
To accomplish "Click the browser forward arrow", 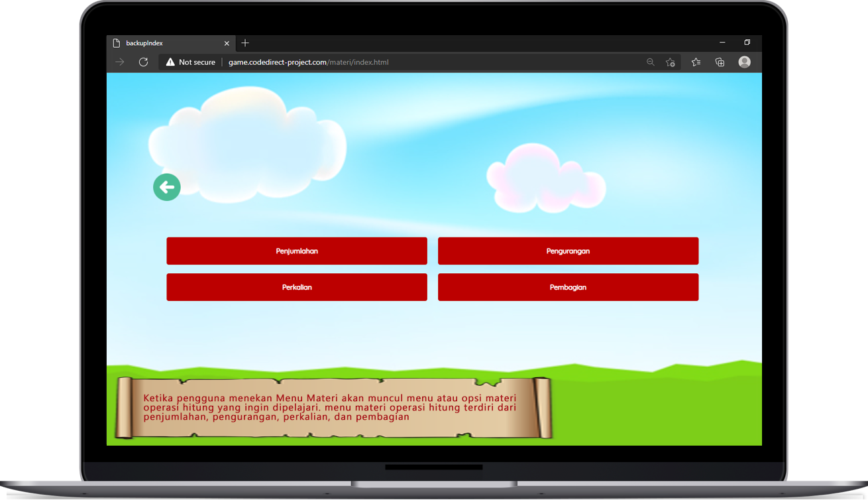I will 120,62.
